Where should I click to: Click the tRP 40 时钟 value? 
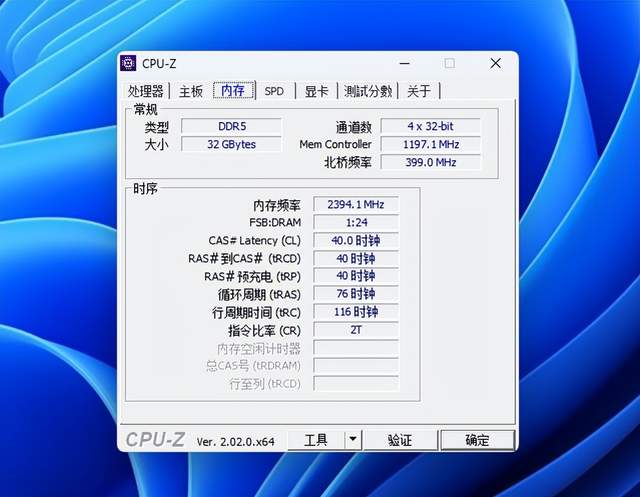click(x=356, y=276)
